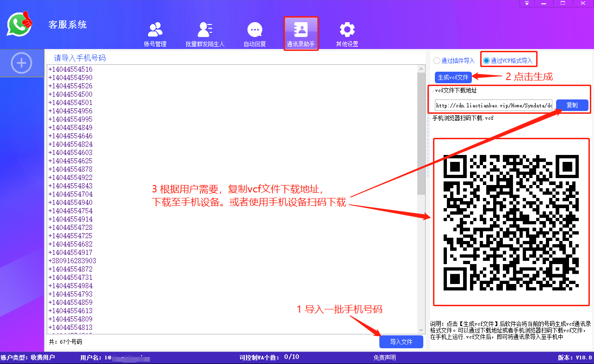
Task: Click phone number +14044554859
Action: click(x=70, y=302)
